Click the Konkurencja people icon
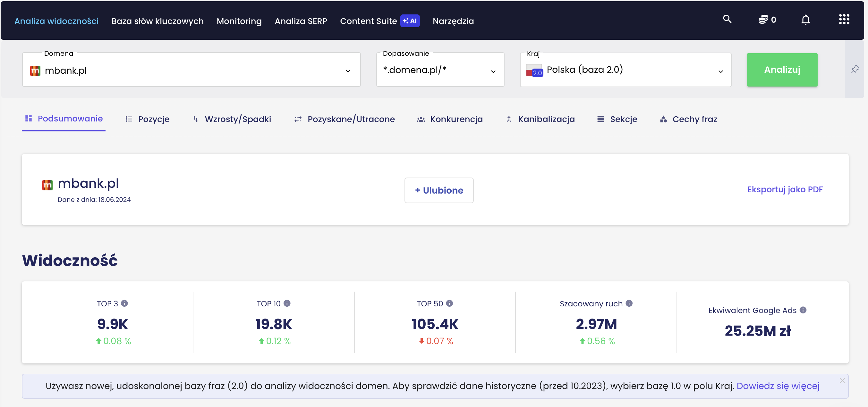 tap(421, 119)
